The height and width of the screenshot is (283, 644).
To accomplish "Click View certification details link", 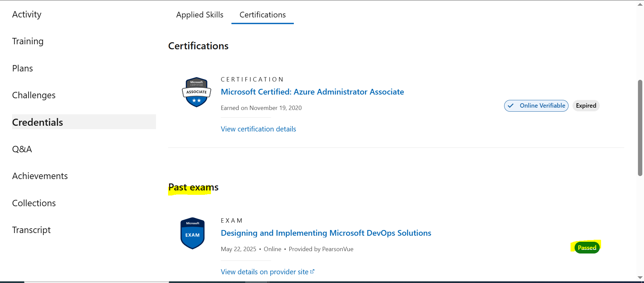I will pos(258,129).
